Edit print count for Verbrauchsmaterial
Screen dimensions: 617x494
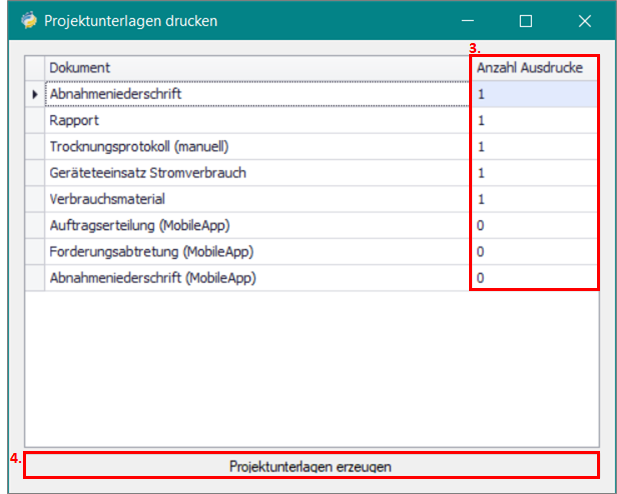[x=534, y=199]
